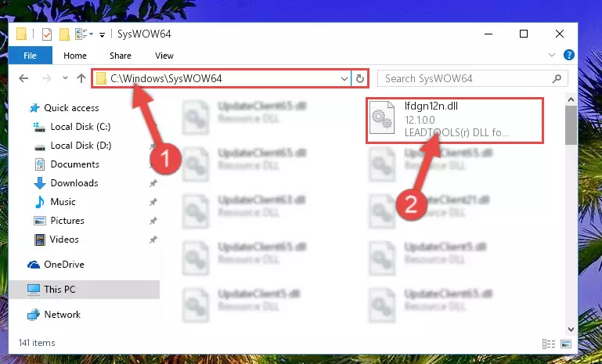Select Local Disk (D:) in sidebar

[81, 146]
